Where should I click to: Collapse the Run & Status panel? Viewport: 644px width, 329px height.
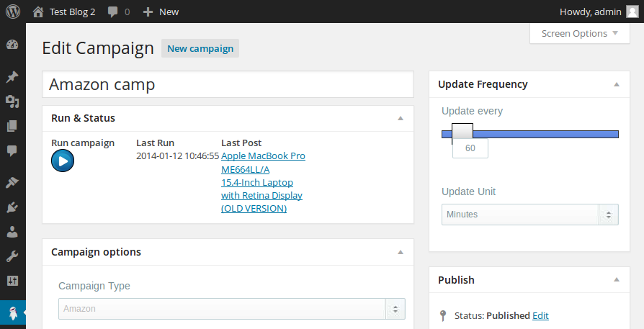coord(401,118)
